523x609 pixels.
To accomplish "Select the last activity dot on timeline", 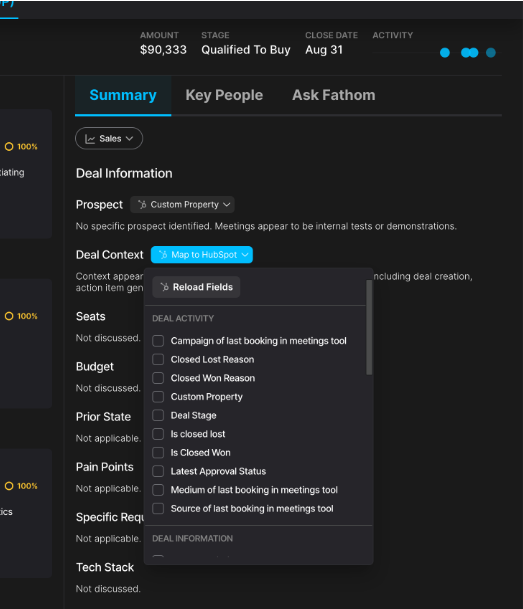I will click(x=491, y=52).
